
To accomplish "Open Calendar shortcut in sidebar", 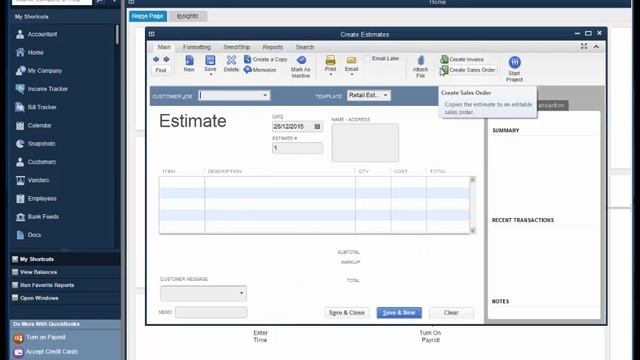I will 33,125.
